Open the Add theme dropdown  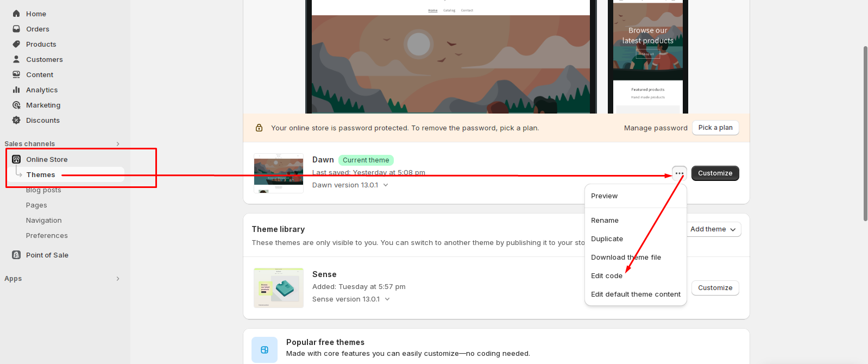tap(713, 229)
